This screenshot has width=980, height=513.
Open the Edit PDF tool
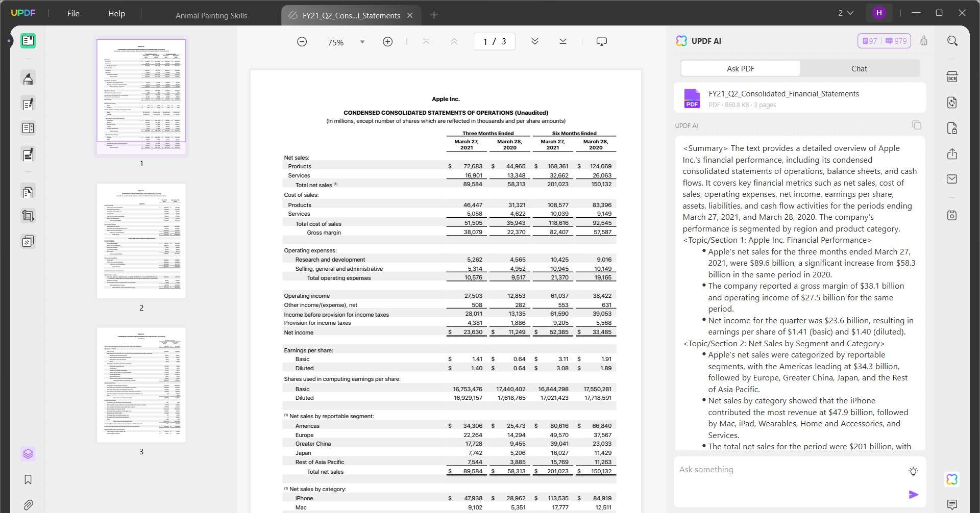(x=28, y=104)
